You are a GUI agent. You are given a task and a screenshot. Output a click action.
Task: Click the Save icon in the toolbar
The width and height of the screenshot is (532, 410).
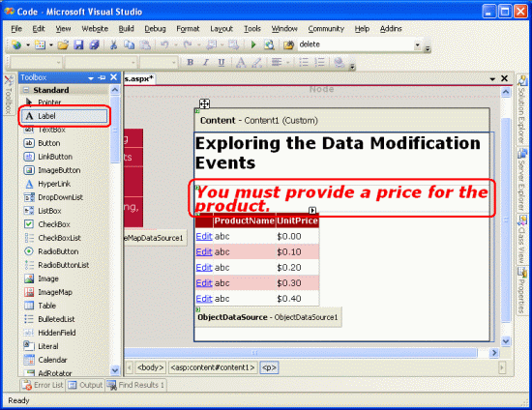coord(78,44)
